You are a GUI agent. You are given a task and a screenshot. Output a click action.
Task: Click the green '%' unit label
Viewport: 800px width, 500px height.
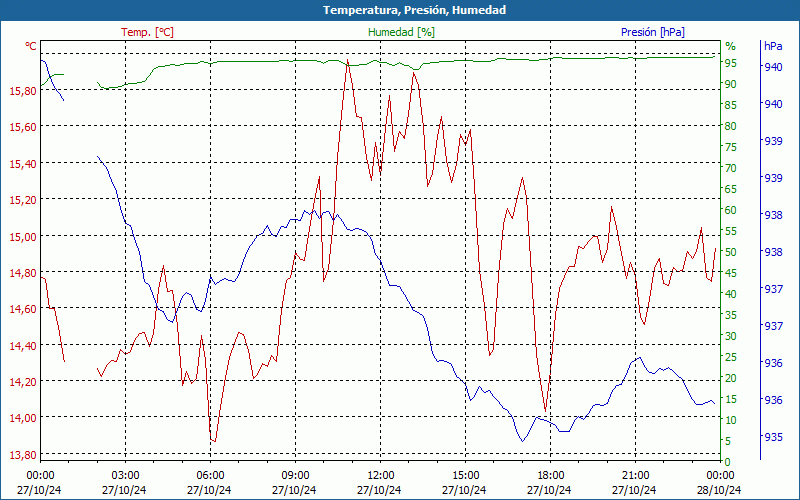(731, 46)
